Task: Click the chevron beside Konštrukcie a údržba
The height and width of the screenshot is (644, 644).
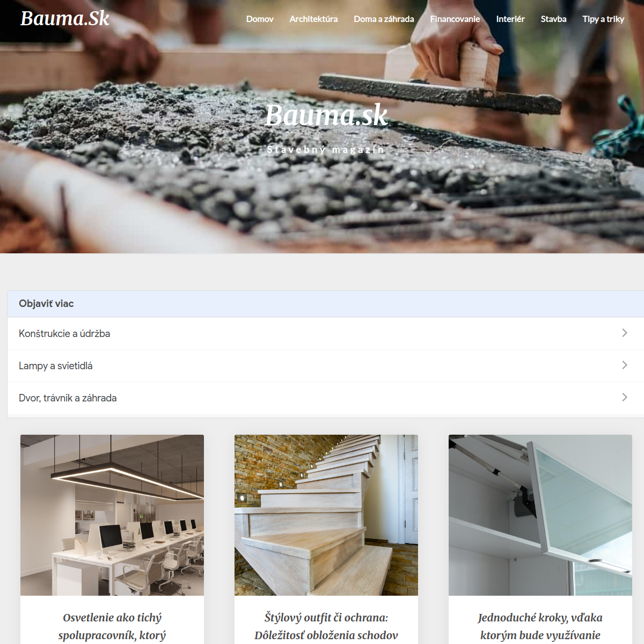Action: coord(624,333)
